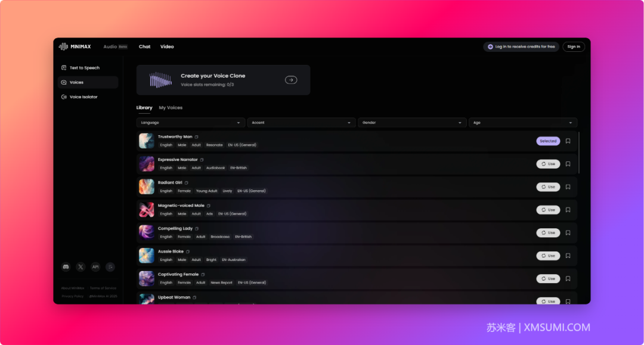Open the Discord icon link
The width and height of the screenshot is (644, 345).
click(66, 267)
